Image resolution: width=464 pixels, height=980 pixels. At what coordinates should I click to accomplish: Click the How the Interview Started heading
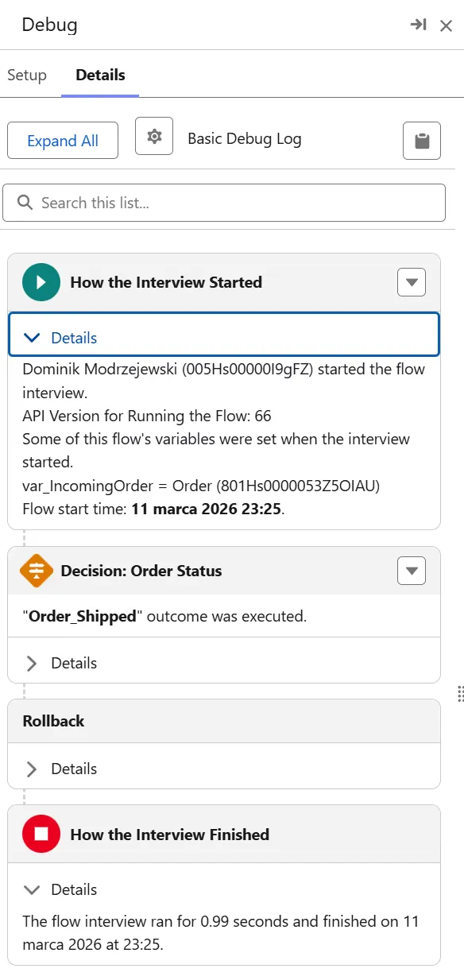(x=166, y=282)
